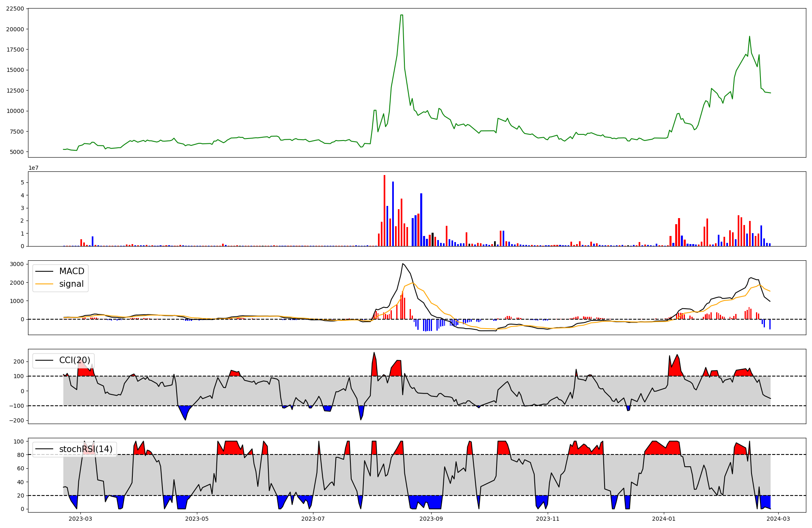This screenshot has height=528, width=812.
Task: Click the 3000 label on the MACD axis
Action: point(17,264)
